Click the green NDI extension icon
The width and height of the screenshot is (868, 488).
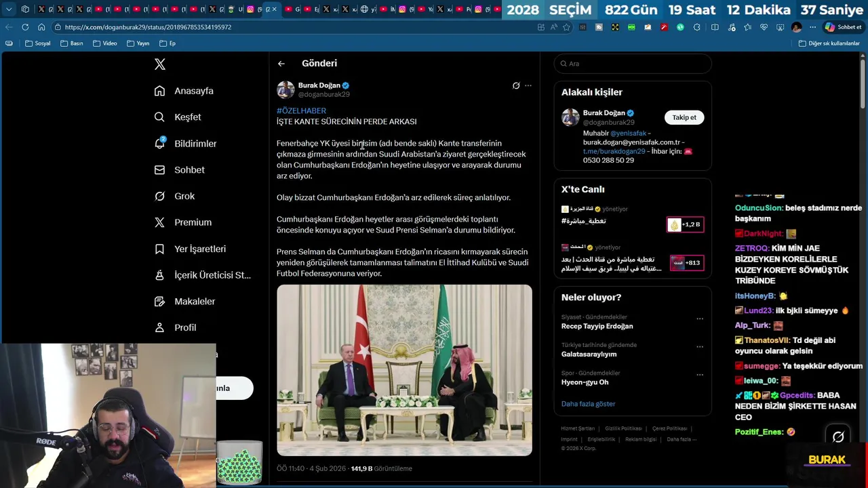point(631,27)
